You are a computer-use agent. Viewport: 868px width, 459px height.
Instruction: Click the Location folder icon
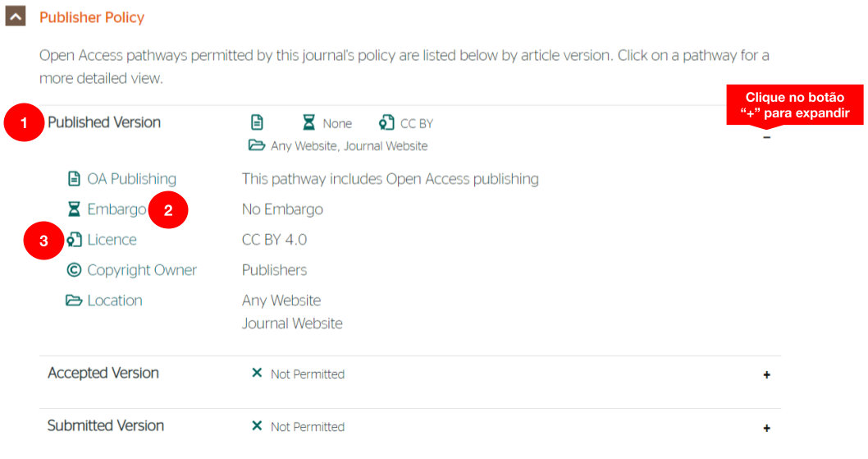[75, 301]
